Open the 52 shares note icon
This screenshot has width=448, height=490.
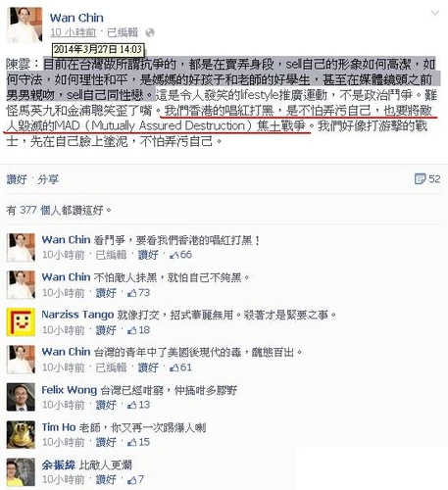pos(420,178)
